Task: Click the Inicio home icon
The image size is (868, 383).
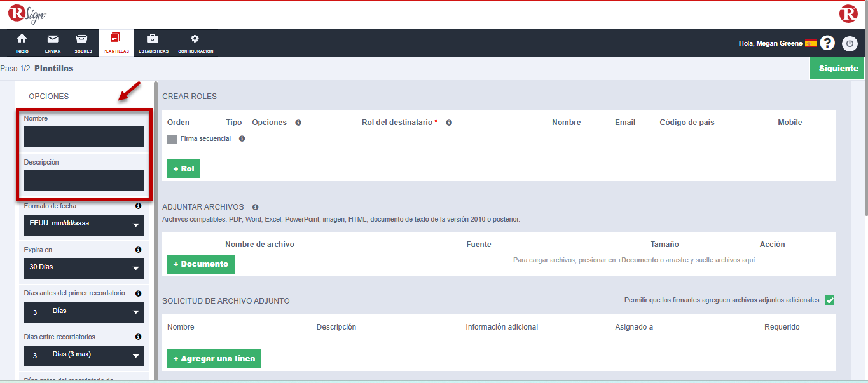Action: (22, 39)
